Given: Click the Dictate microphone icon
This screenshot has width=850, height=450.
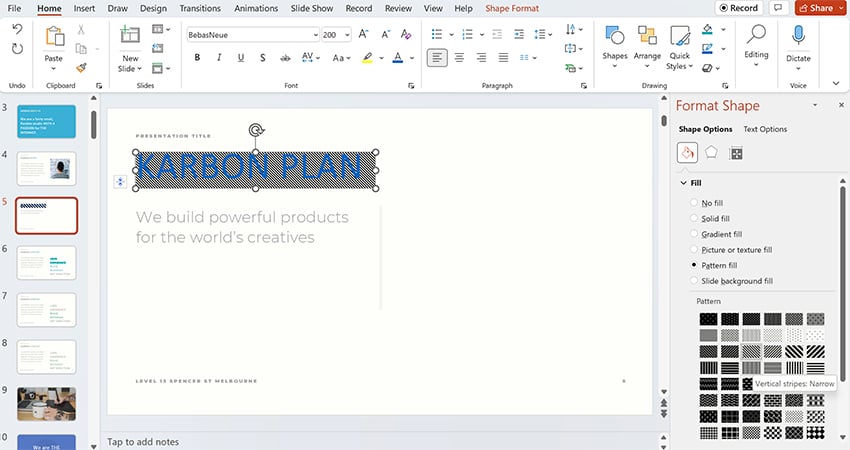Looking at the screenshot, I should coord(798,38).
